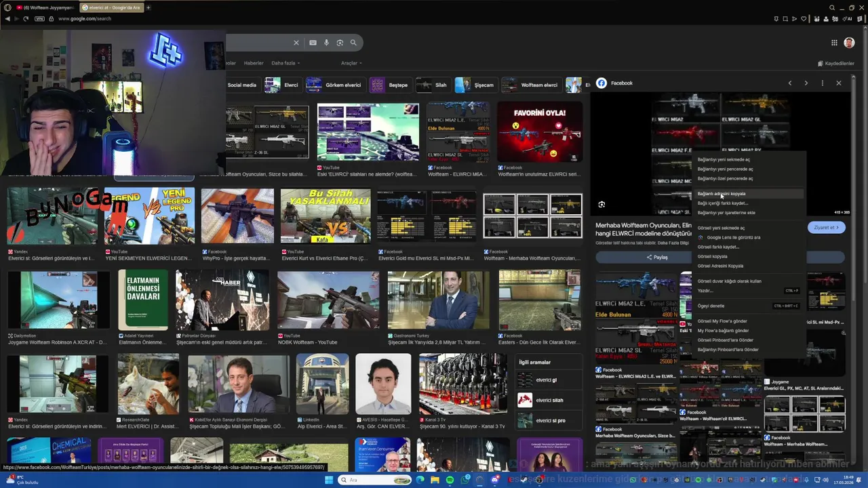Screen dimensions: 868x488
Task: Open browser search magnifier in title bar
Action: pos(832,7)
